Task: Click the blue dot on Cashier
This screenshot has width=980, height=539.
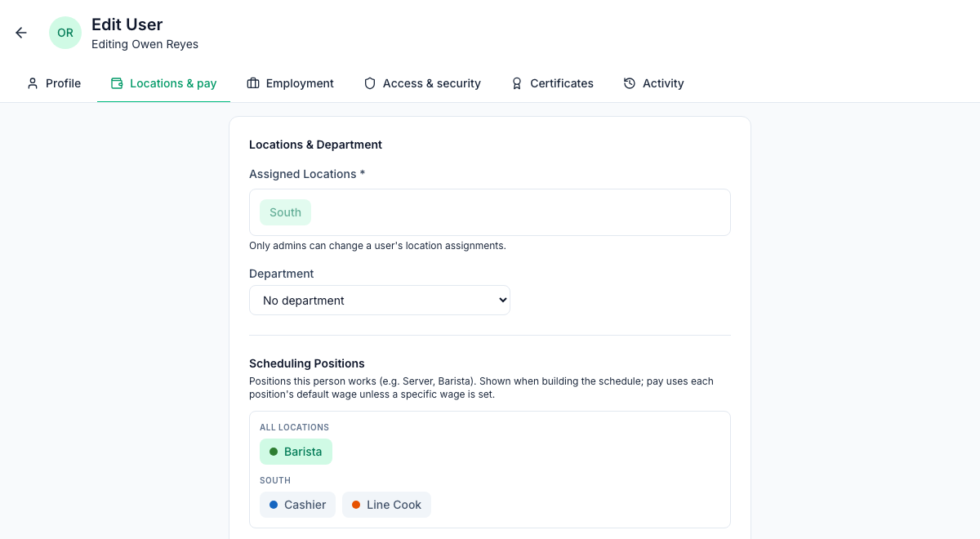Action: click(274, 505)
